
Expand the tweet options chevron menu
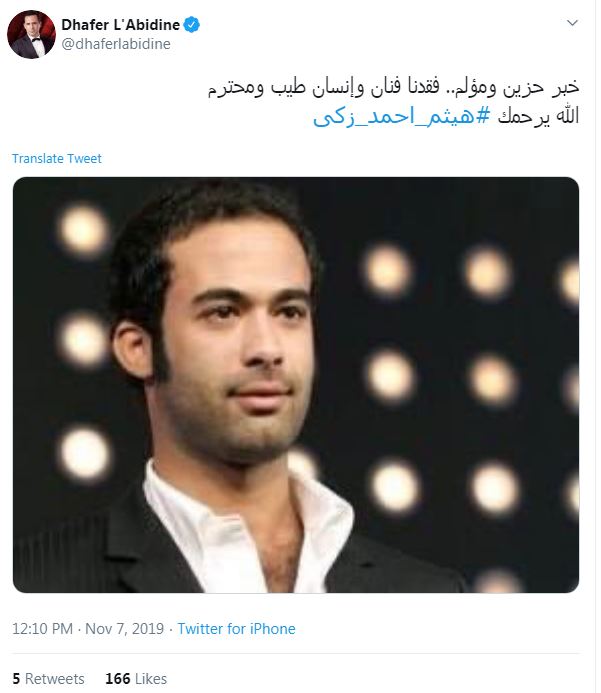[x=572, y=23]
